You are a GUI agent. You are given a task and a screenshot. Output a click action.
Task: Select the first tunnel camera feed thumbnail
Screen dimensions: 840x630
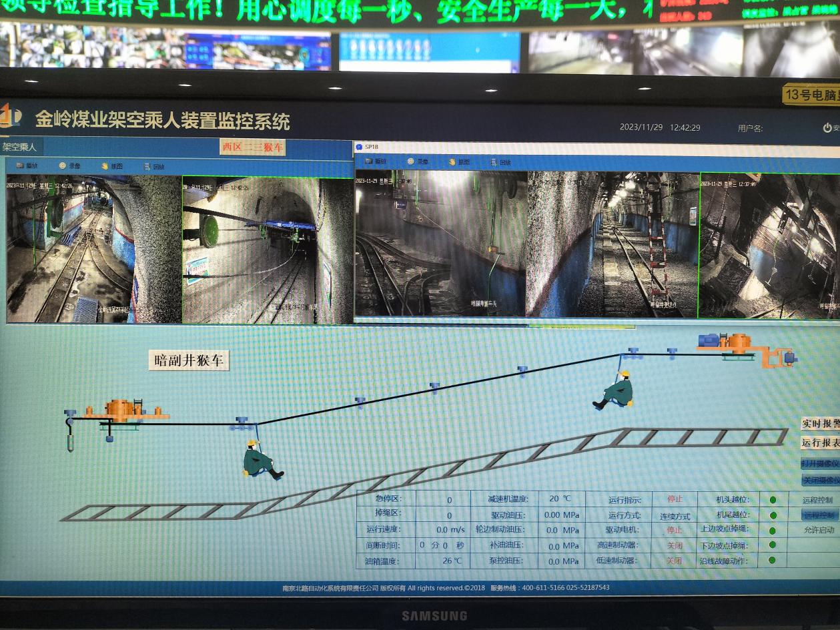(93, 249)
